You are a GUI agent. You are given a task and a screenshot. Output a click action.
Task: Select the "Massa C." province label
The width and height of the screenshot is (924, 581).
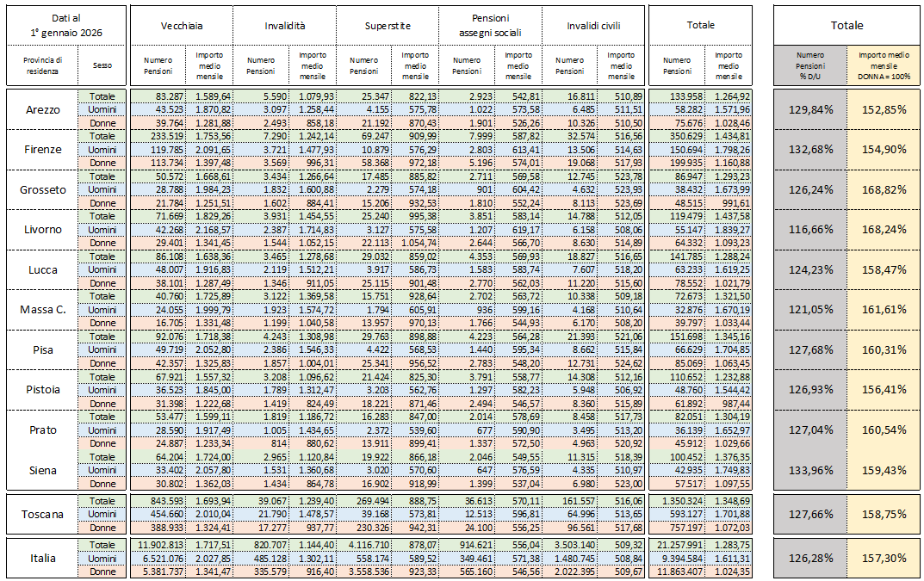pos(42,309)
